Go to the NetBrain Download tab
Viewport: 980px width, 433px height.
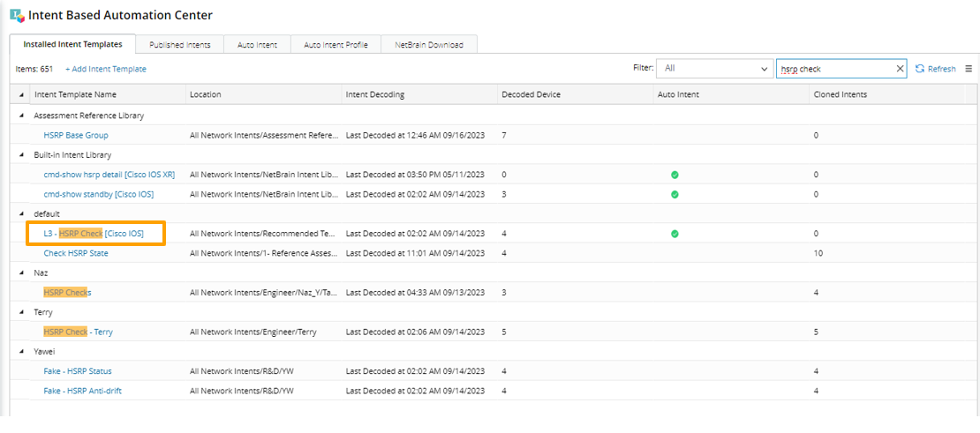(428, 44)
